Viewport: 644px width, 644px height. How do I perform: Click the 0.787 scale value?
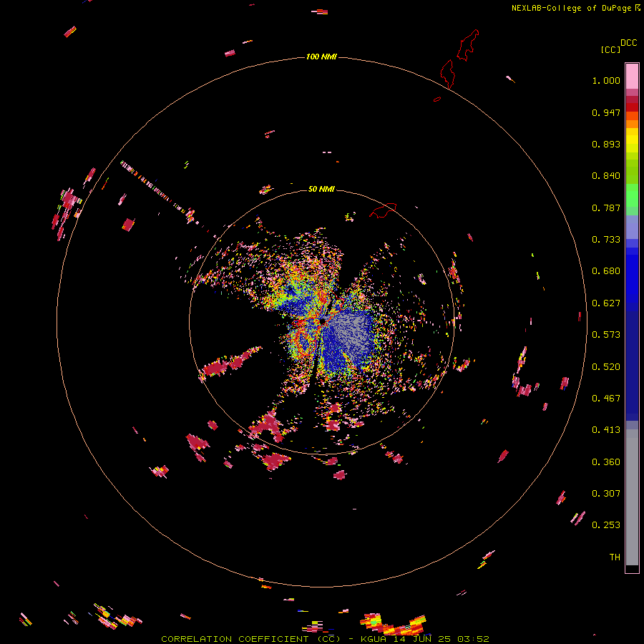pos(606,208)
